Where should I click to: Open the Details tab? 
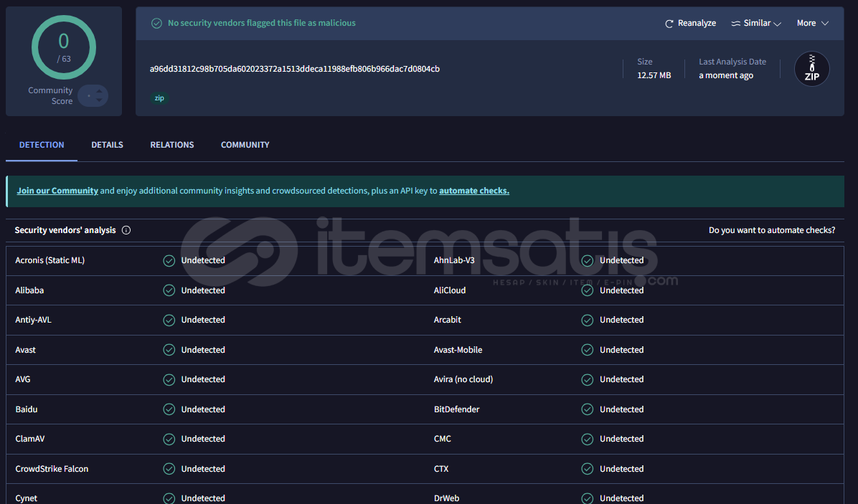click(108, 145)
